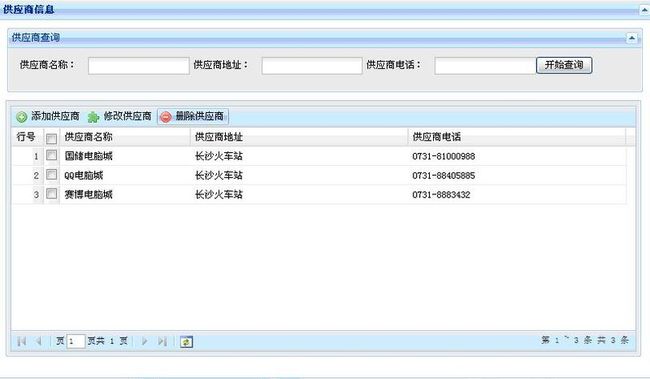Go to next page of grid
The width and height of the screenshot is (650, 379).
pos(144,341)
